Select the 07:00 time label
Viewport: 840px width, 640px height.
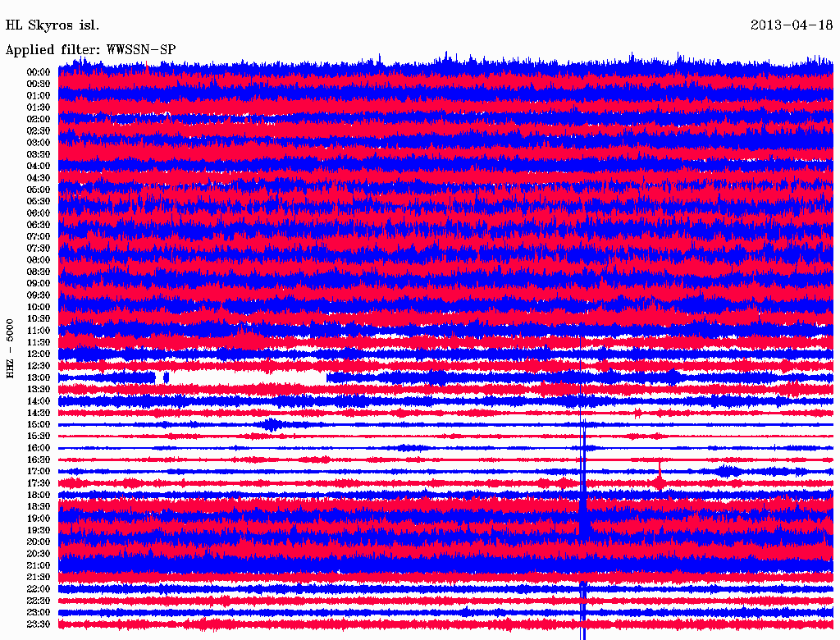[39, 236]
